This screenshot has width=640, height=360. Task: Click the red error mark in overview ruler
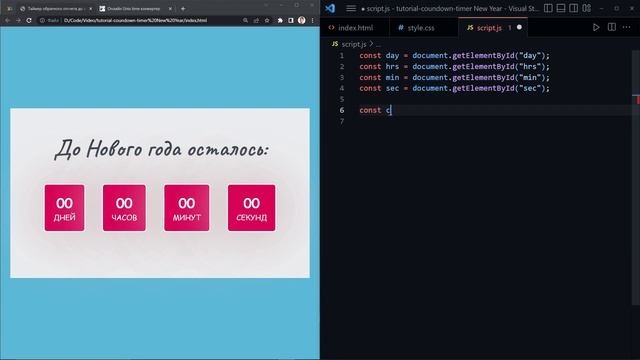click(638, 100)
